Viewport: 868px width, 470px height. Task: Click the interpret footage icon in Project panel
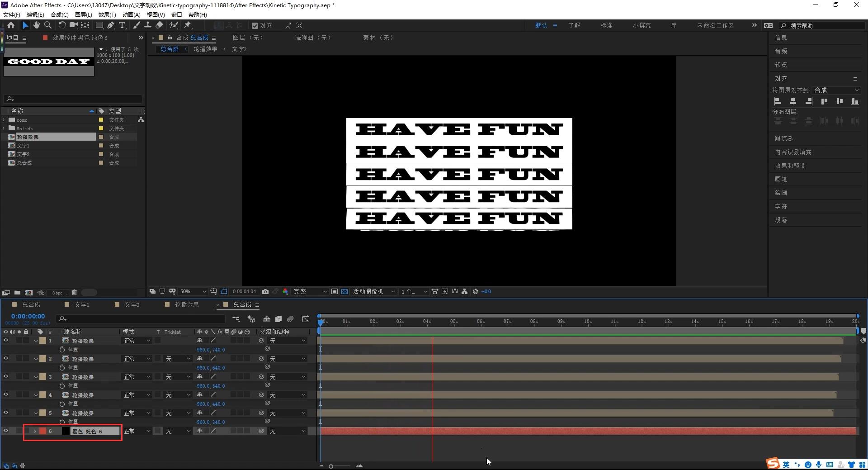click(6, 293)
